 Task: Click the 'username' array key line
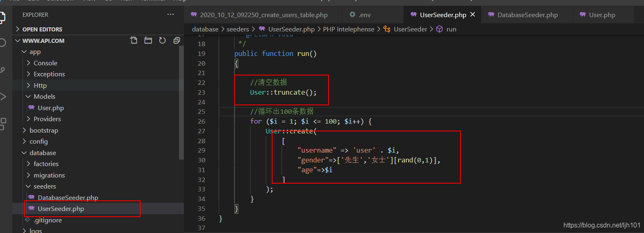tap(348, 151)
